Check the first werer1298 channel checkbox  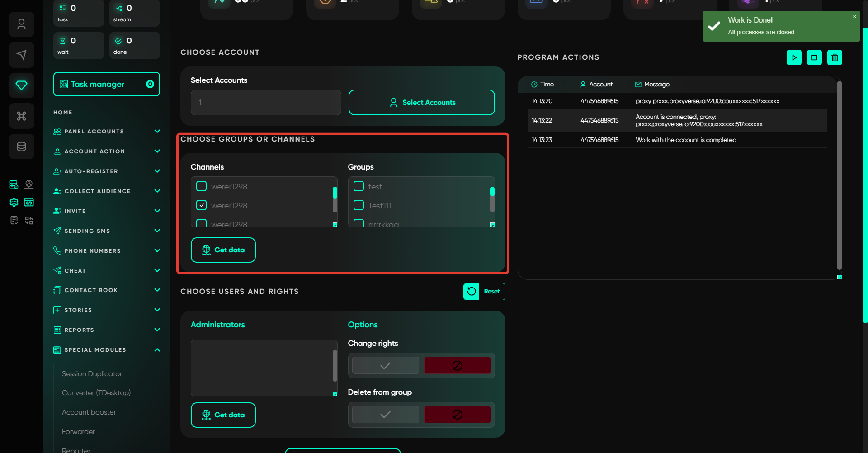202,186
